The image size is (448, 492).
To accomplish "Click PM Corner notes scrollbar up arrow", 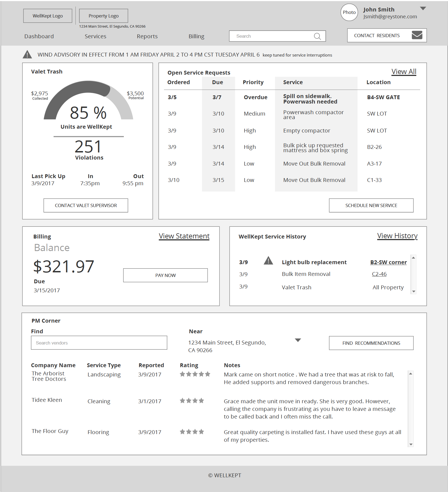I will click(411, 373).
